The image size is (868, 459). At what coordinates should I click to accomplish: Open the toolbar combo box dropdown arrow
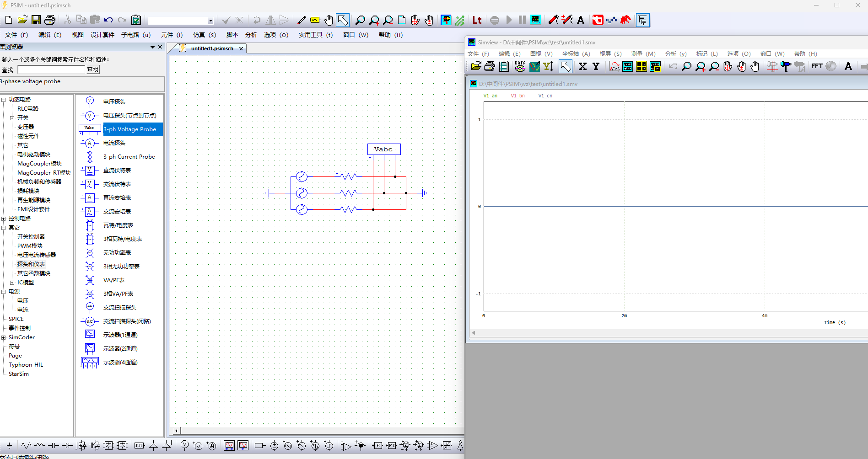(x=210, y=21)
